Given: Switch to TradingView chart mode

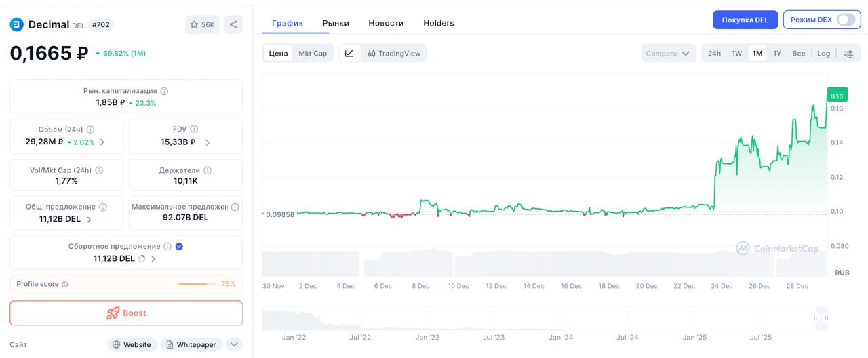Looking at the screenshot, I should click(394, 54).
